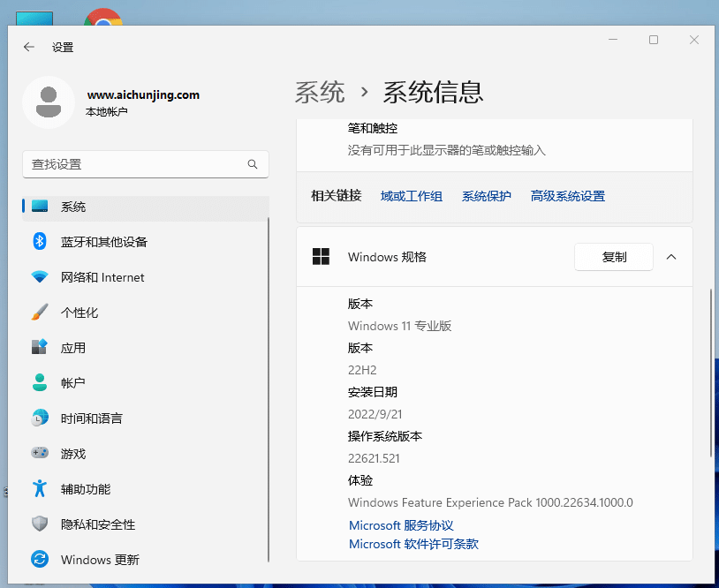Switch to the 个性化 section
The height and width of the screenshot is (588, 719).
pos(146,313)
